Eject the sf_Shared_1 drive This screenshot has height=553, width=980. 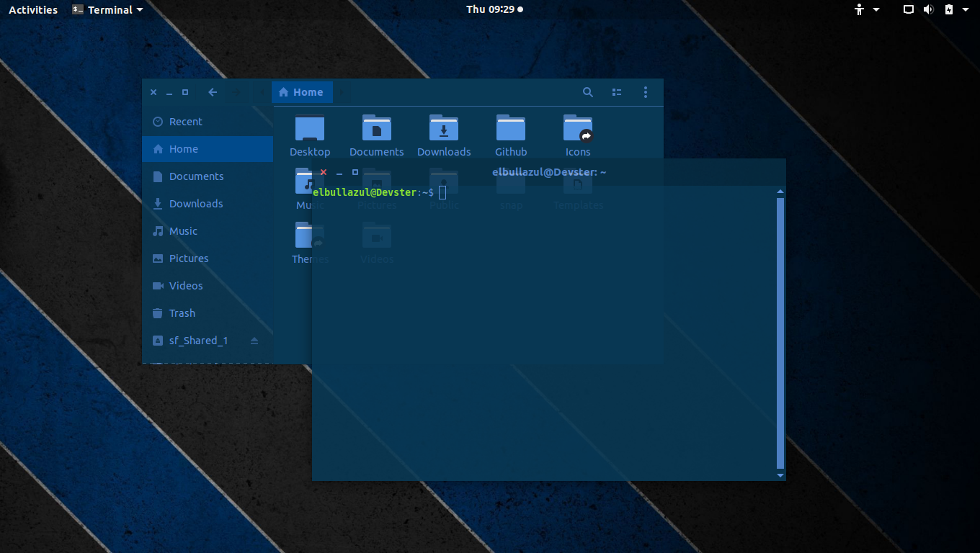click(254, 341)
